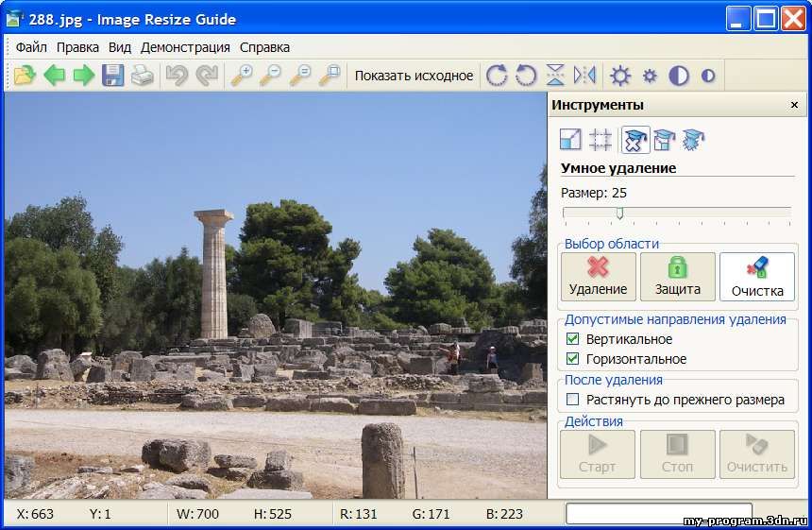Click the Y: 1 status bar value
Image resolution: width=812 pixels, height=530 pixels.
pos(100,514)
